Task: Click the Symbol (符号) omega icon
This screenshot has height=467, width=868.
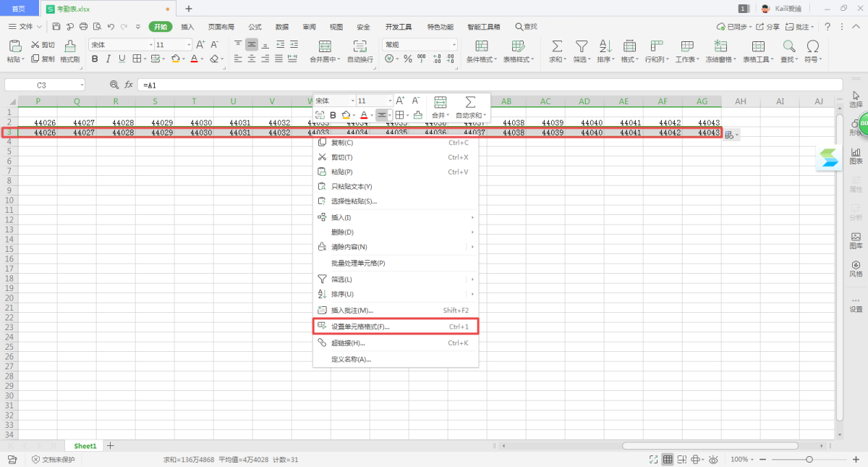Action: pyautogui.click(x=812, y=46)
